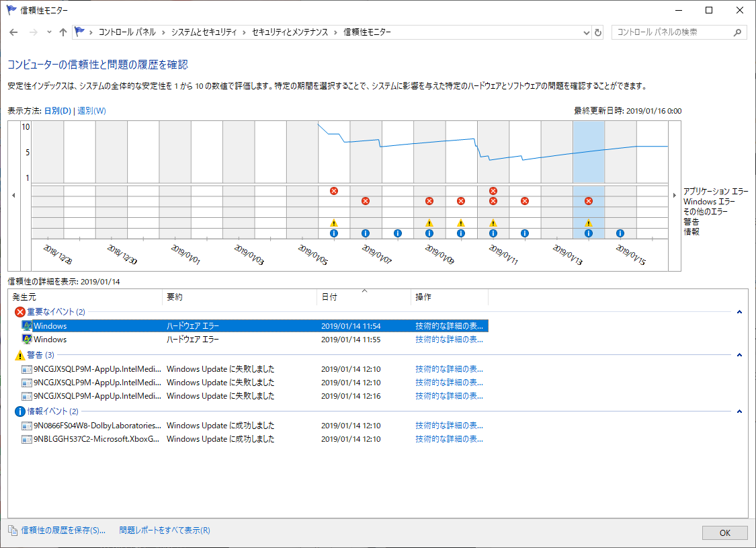Navigate back with the back arrow
Image resolution: width=756 pixels, height=548 pixels.
click(x=13, y=32)
